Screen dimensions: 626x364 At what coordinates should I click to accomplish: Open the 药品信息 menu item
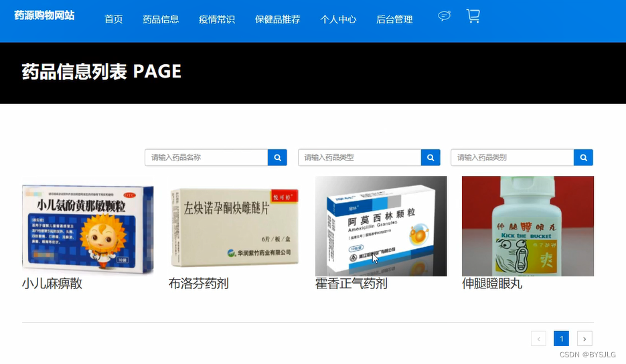pyautogui.click(x=161, y=19)
